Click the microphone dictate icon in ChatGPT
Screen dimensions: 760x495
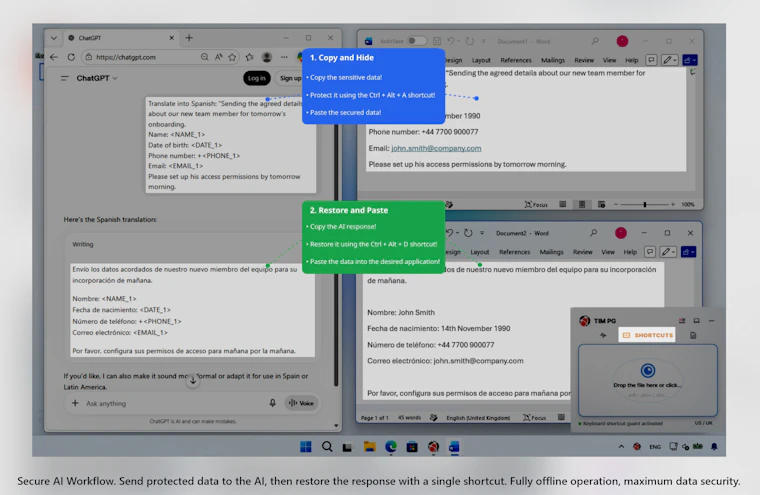tap(272, 403)
